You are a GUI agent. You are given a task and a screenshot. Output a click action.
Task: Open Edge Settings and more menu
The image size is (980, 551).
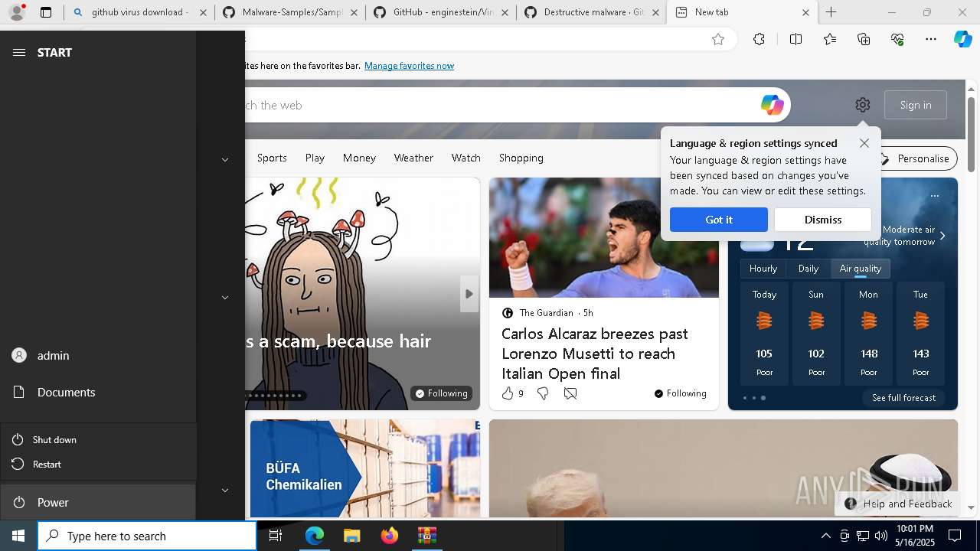pyautogui.click(x=931, y=40)
